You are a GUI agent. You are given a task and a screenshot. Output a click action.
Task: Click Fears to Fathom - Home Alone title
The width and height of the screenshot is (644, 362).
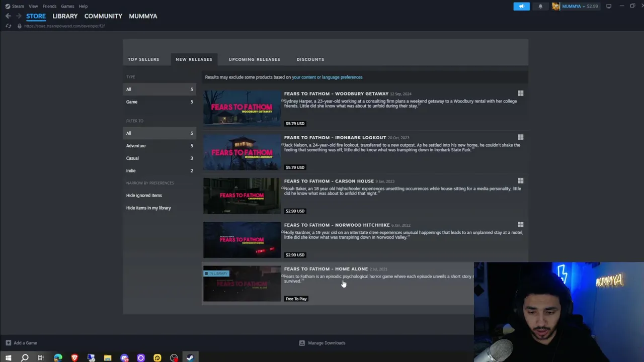click(326, 268)
